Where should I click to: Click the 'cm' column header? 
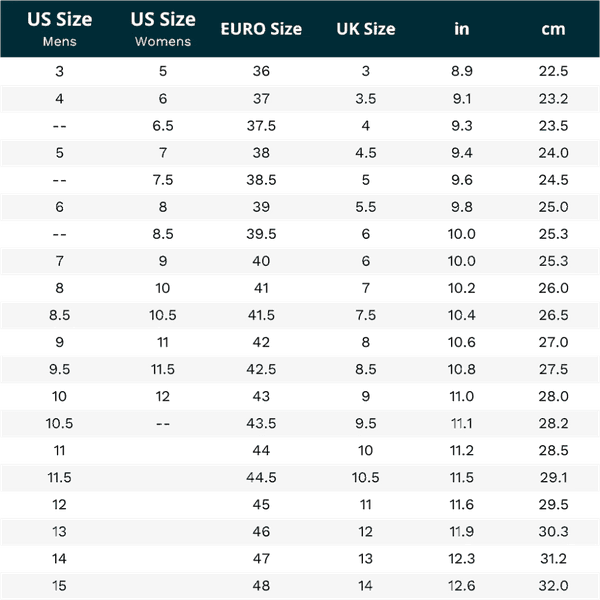[553, 29]
